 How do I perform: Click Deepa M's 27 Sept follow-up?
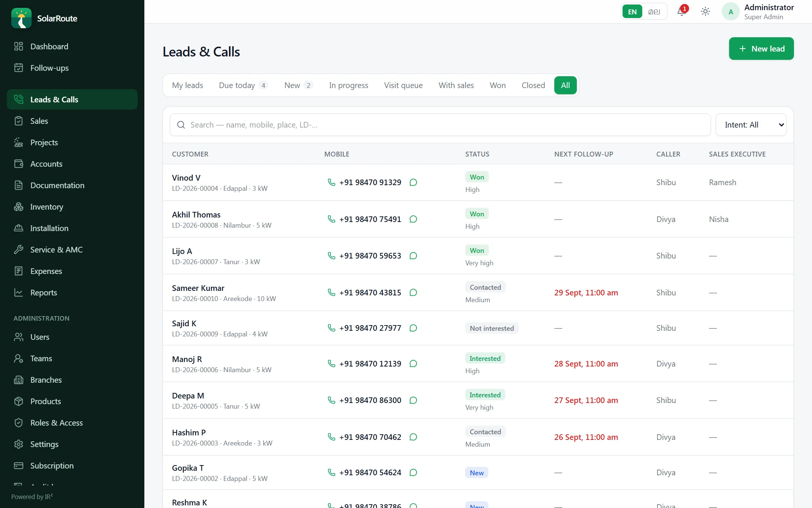586,400
